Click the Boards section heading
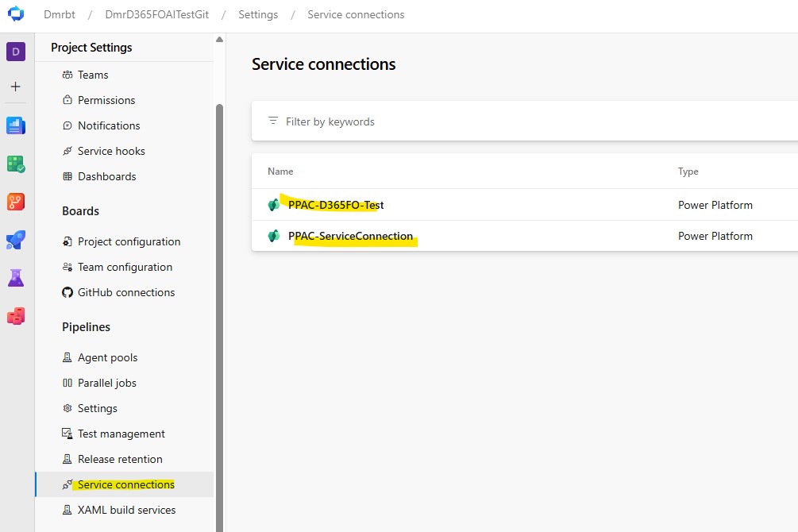The image size is (798, 532). point(80,210)
